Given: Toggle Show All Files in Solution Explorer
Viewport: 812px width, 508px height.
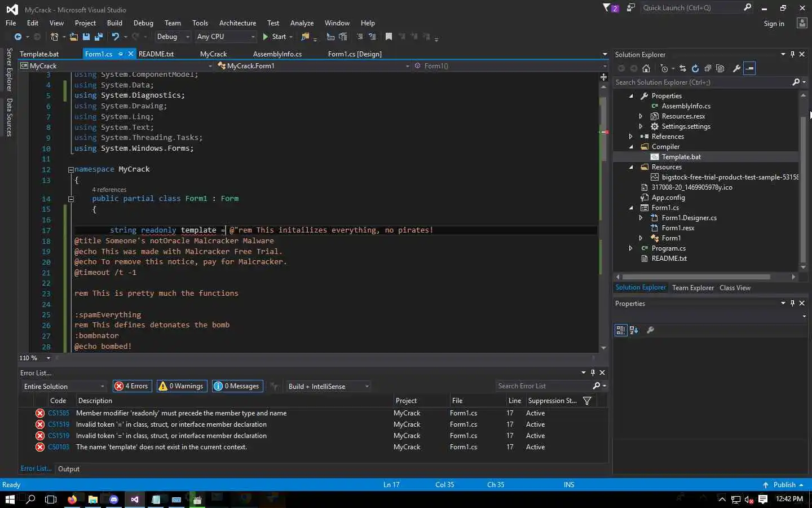Looking at the screenshot, I should tap(720, 68).
